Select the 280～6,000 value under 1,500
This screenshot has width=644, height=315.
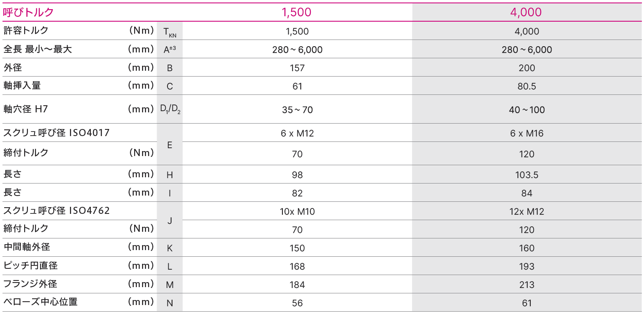tap(297, 50)
